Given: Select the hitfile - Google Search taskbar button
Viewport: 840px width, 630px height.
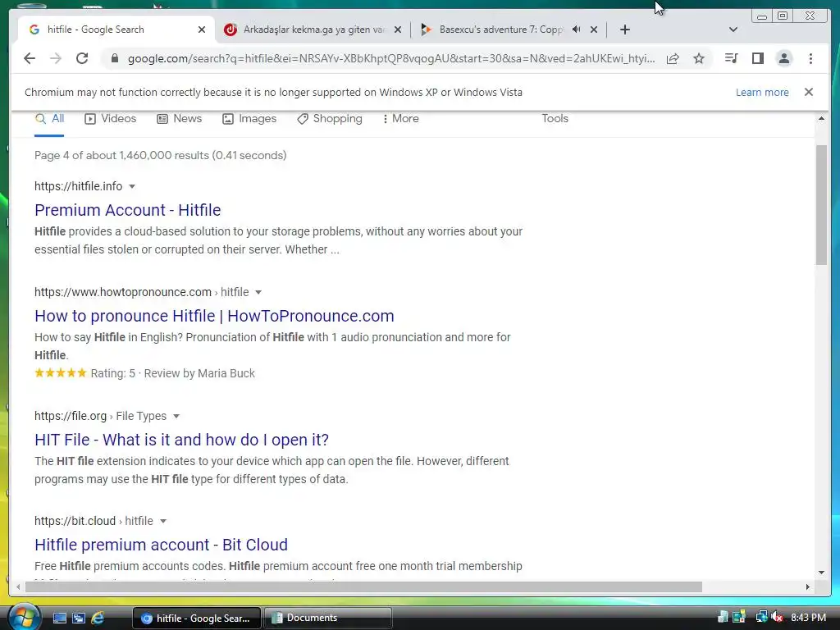Looking at the screenshot, I should [197, 618].
